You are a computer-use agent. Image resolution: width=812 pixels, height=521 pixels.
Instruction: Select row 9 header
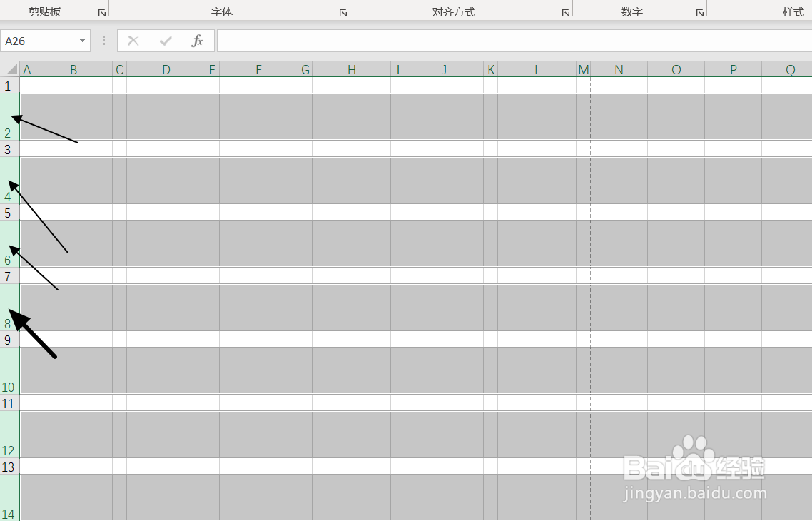[9, 339]
